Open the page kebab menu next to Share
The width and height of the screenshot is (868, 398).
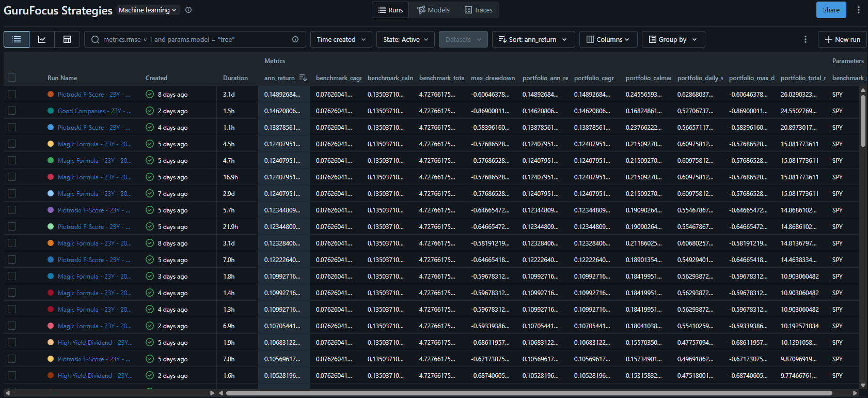point(858,10)
